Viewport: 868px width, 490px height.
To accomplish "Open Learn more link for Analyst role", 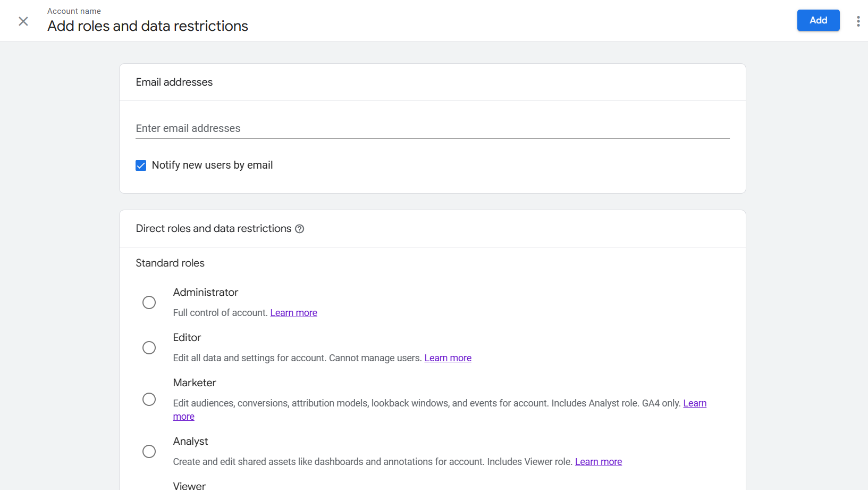I will (599, 462).
